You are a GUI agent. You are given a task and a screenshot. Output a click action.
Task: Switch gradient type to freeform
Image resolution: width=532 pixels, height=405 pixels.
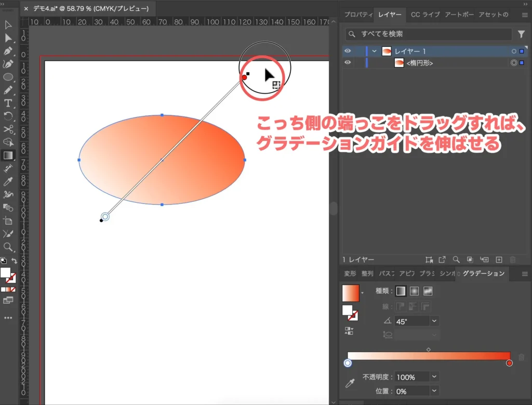tap(428, 291)
